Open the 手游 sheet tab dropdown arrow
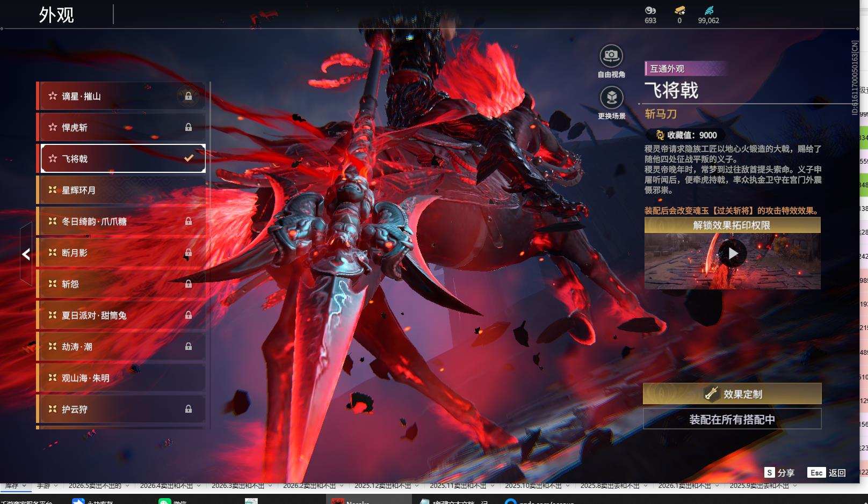 pos(56,486)
